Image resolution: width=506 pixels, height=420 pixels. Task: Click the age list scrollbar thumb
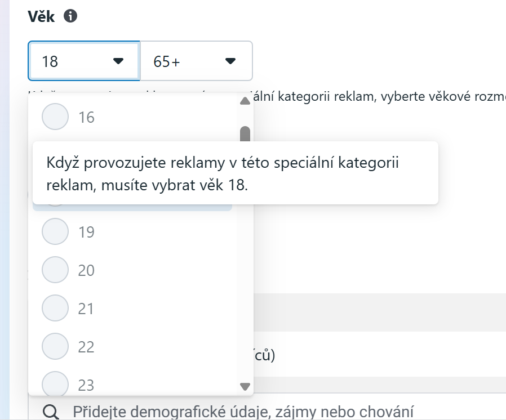coord(245,134)
